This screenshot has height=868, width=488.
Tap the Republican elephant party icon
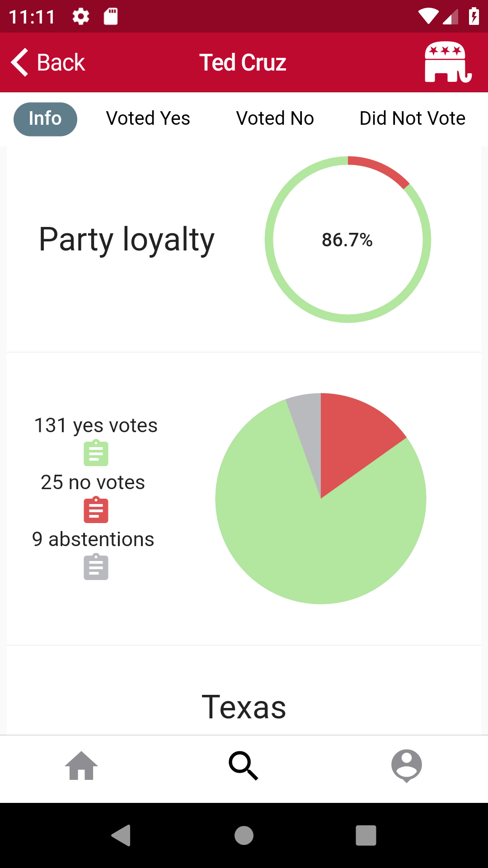(448, 62)
